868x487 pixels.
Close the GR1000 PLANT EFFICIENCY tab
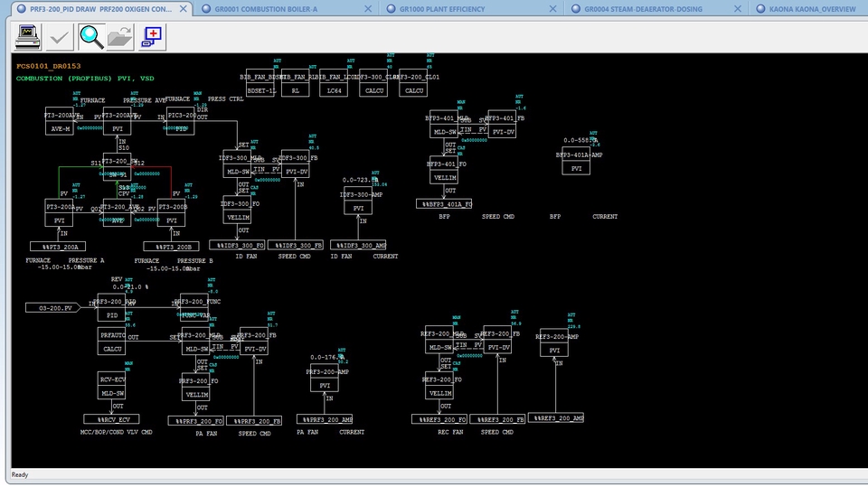point(553,9)
